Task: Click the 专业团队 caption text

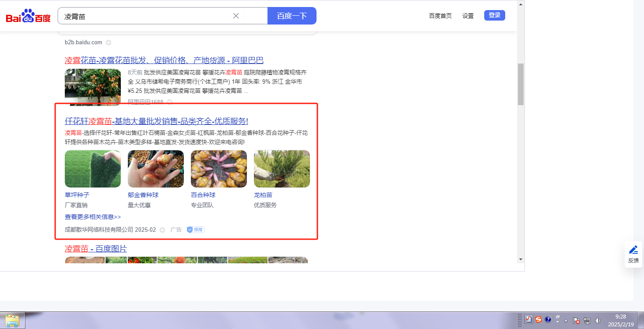Action: pyautogui.click(x=202, y=205)
